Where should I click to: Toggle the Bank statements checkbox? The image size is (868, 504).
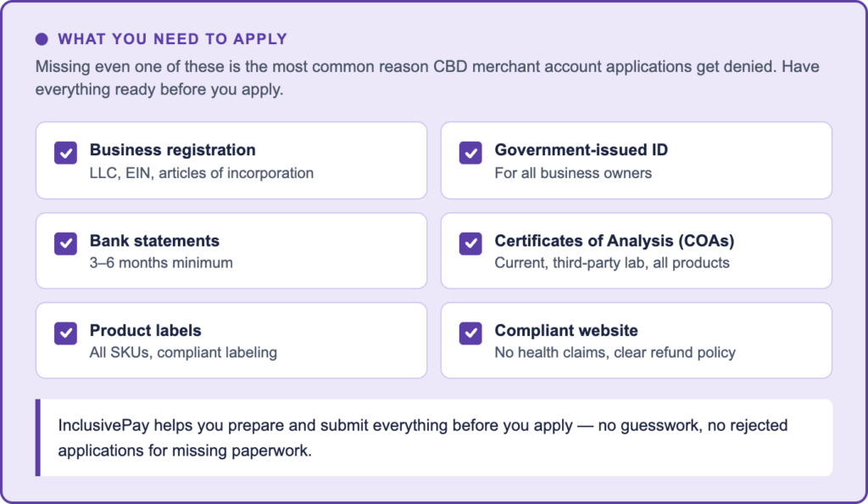tap(65, 244)
